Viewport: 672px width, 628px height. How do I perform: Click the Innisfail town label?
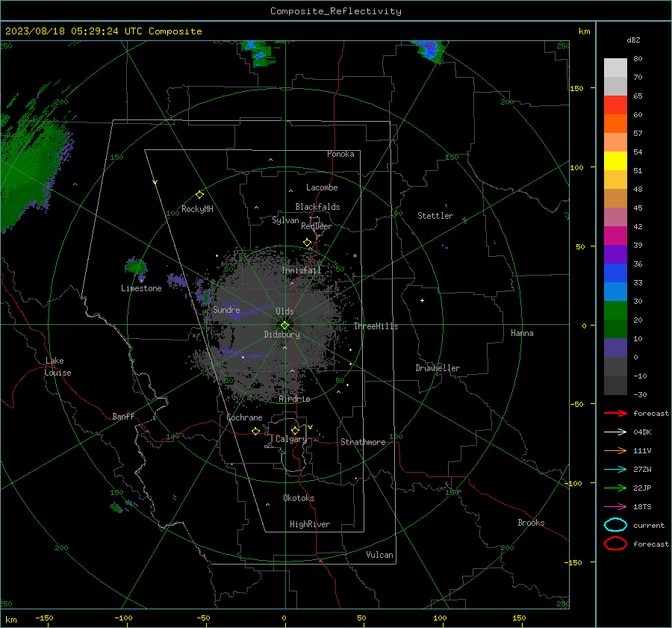tap(302, 270)
